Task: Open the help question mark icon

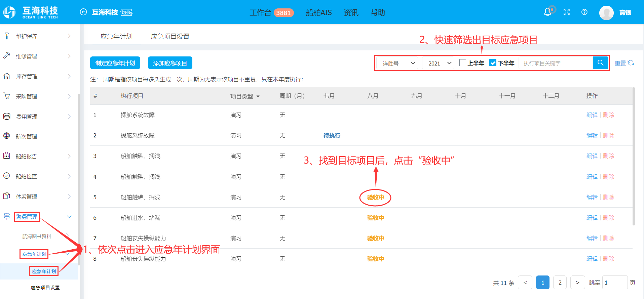Action: [584, 12]
